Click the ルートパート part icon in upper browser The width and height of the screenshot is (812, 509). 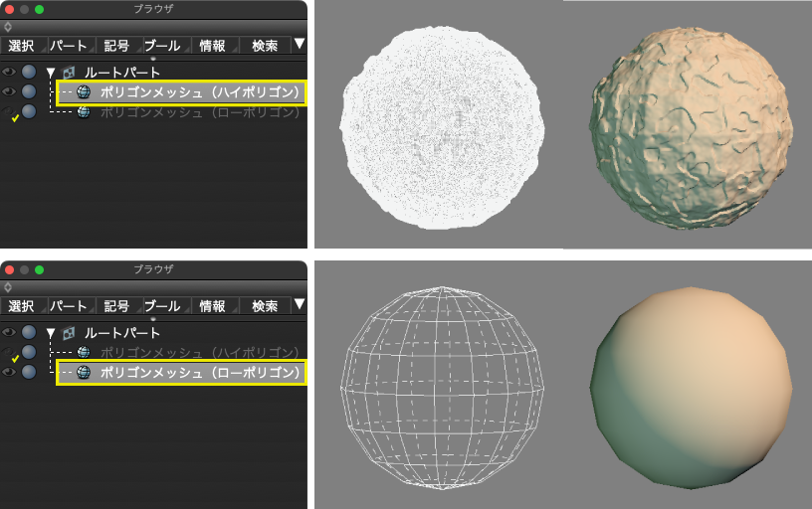click(x=69, y=73)
